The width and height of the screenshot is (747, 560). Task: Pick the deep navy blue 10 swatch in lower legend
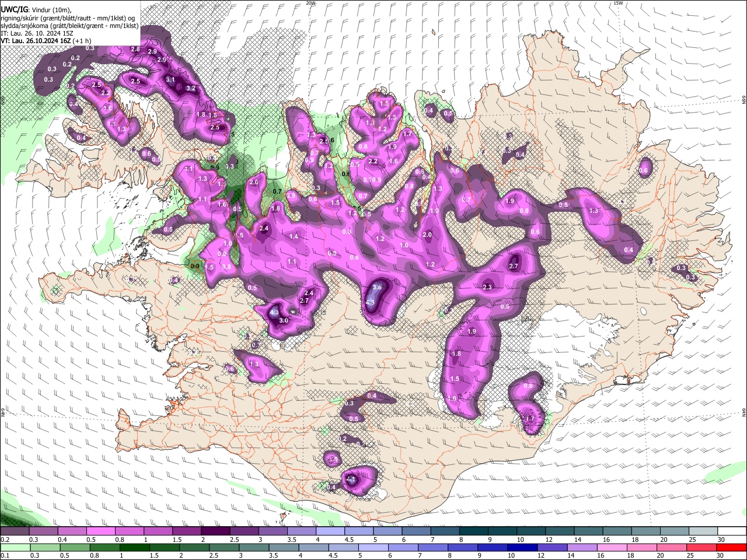tap(523, 548)
